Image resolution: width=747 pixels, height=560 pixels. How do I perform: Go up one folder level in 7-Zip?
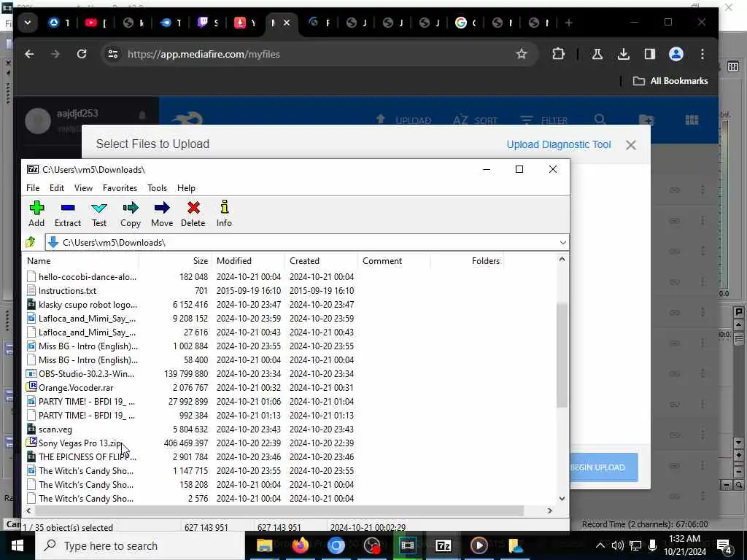31,242
